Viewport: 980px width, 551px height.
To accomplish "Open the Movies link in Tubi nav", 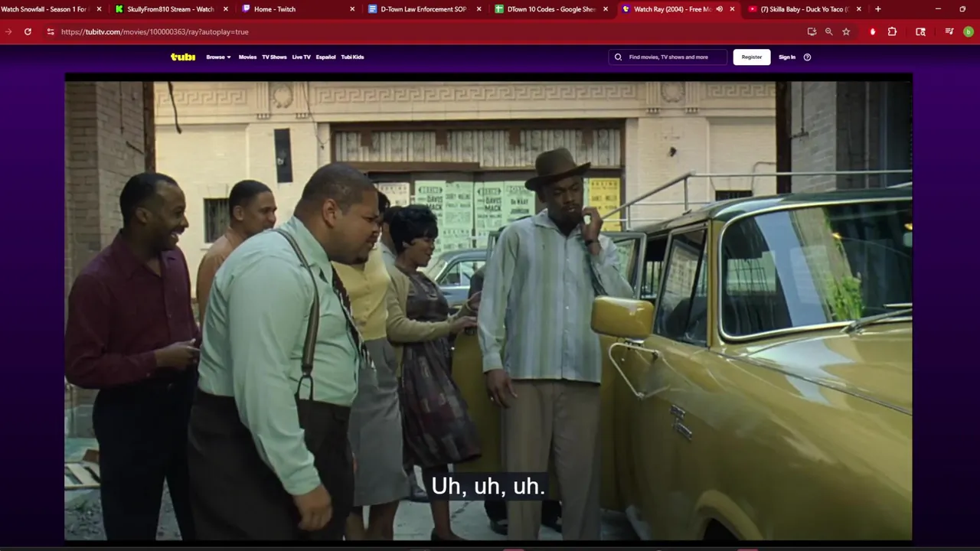I will 247,57.
